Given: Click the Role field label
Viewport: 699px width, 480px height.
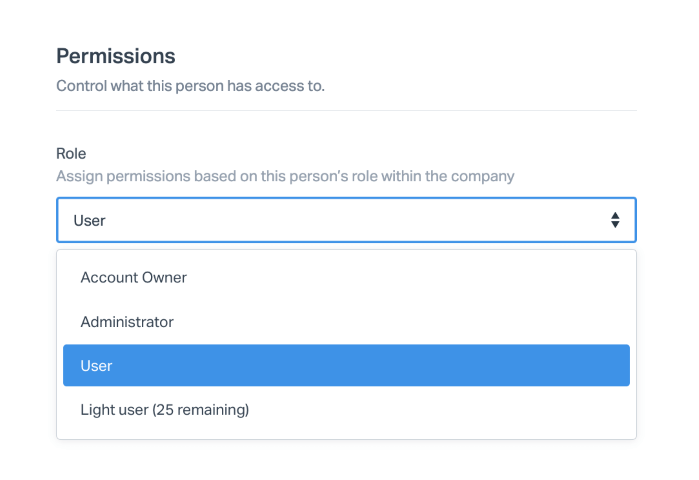Looking at the screenshot, I should 71,154.
